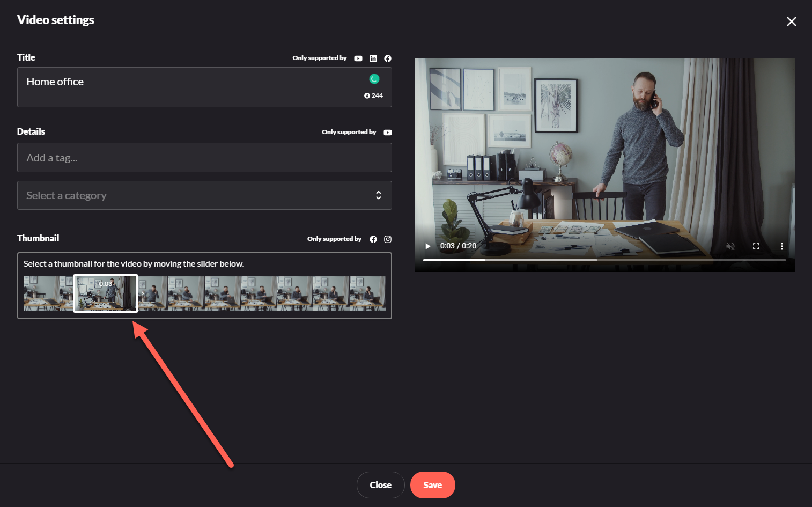Click the 'Only supported by' text beside Title
The width and height of the screenshot is (812, 507).
click(x=320, y=58)
